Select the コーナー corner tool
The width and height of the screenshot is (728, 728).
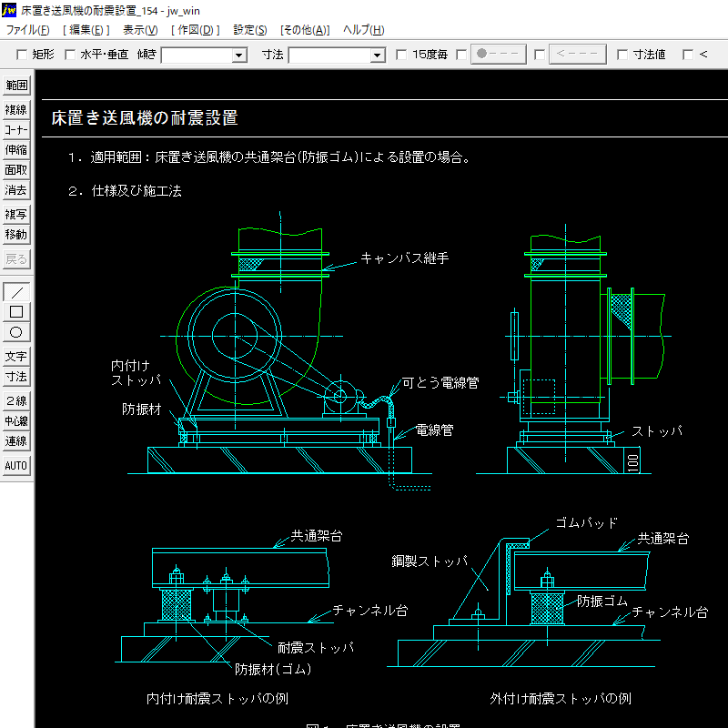point(16,130)
